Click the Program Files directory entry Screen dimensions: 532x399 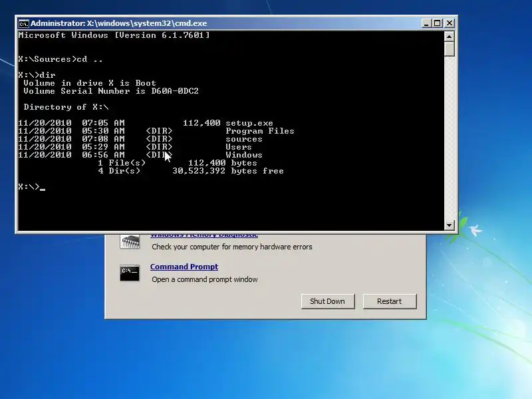click(260, 131)
